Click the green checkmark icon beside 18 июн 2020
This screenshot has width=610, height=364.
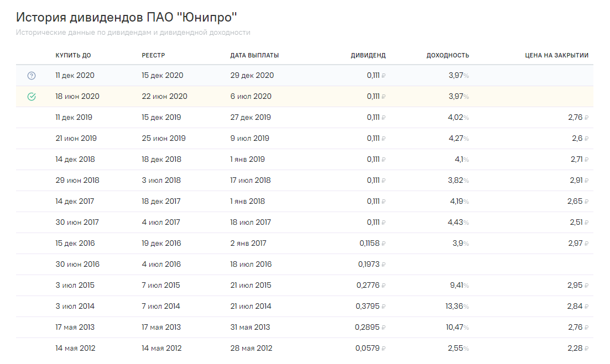click(32, 97)
